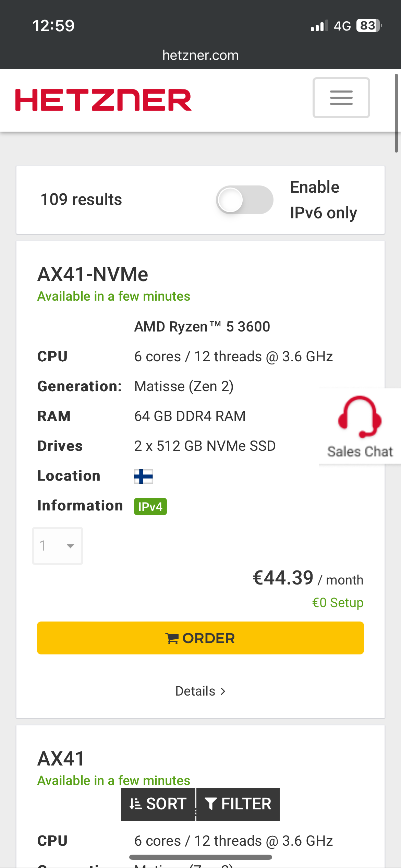The width and height of the screenshot is (401, 868).
Task: Click the Details chevron arrow
Action: [223, 691]
